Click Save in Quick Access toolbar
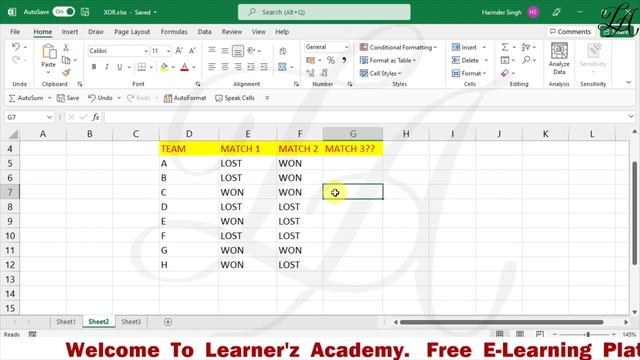This screenshot has width=640, height=360. tap(68, 98)
